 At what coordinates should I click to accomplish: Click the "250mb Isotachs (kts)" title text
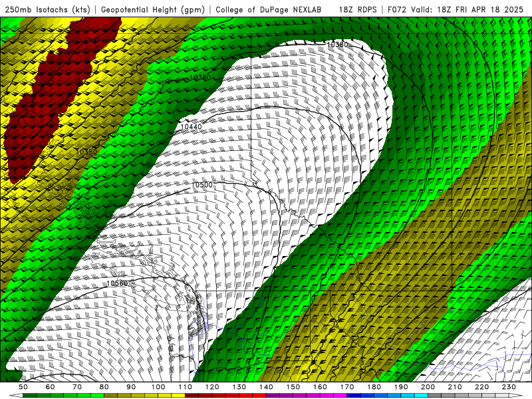point(47,9)
